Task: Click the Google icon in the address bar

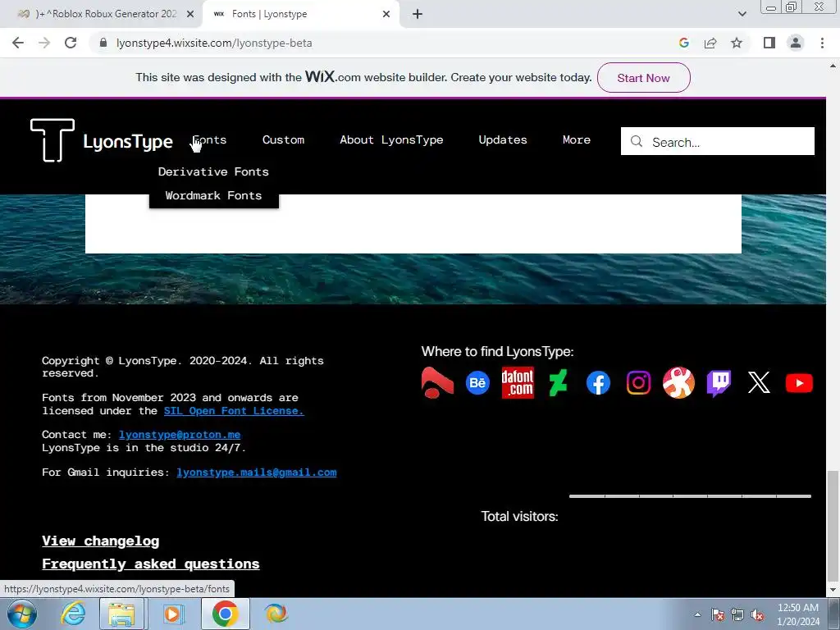Action: pos(684,43)
